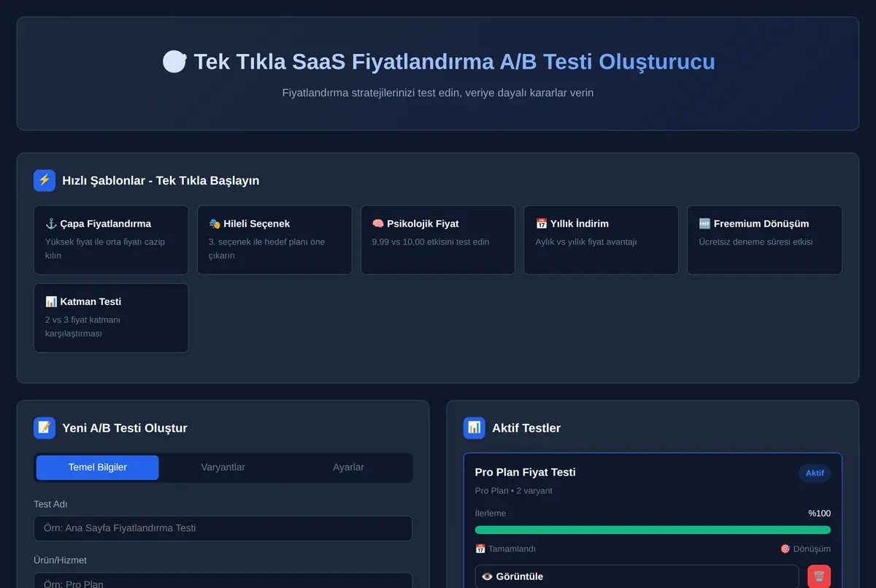Choose the Psikolojik Fiyat template
The height and width of the screenshot is (588, 876).
pos(438,240)
